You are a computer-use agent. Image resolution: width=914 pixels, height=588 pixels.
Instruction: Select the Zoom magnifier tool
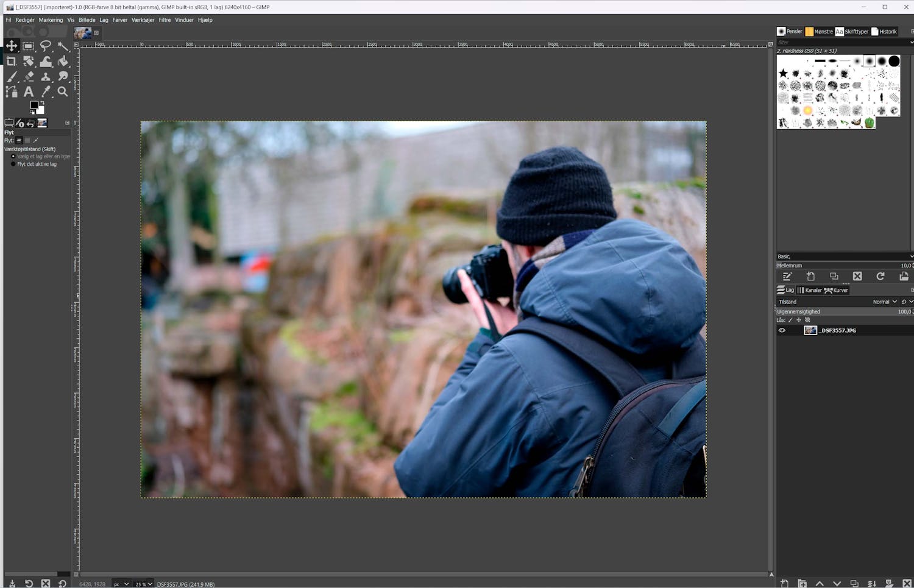pyautogui.click(x=63, y=92)
